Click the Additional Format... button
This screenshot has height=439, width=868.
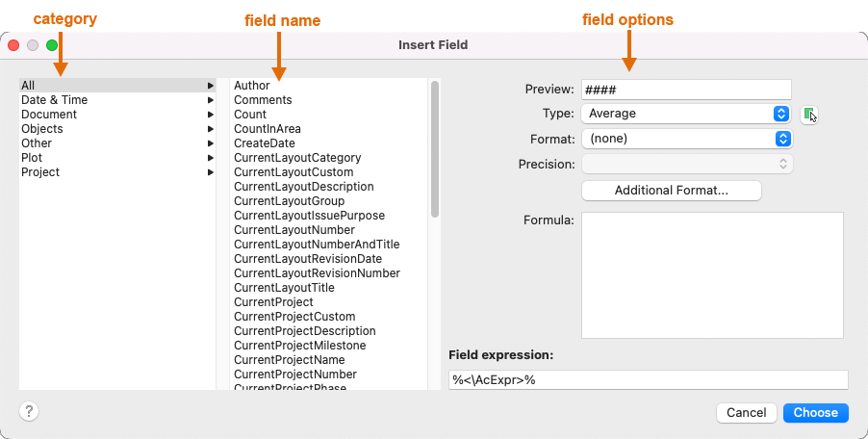point(671,191)
